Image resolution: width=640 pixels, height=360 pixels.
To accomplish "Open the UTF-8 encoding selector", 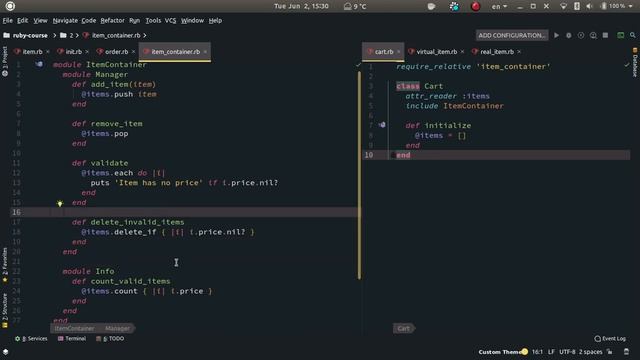I will (567, 351).
